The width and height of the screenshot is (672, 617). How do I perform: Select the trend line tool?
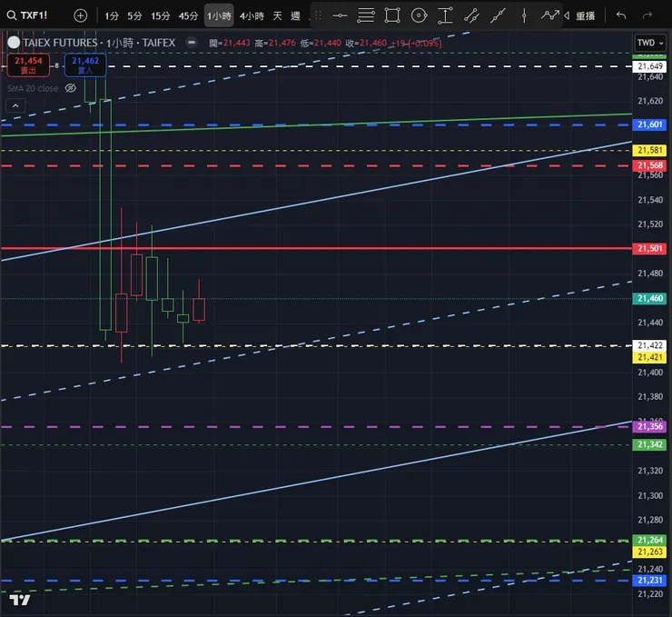[498, 15]
